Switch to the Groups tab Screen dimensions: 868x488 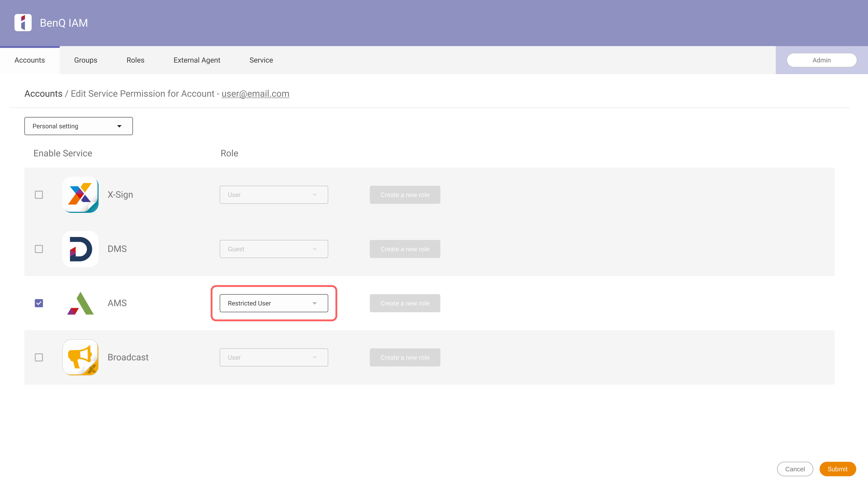(86, 60)
